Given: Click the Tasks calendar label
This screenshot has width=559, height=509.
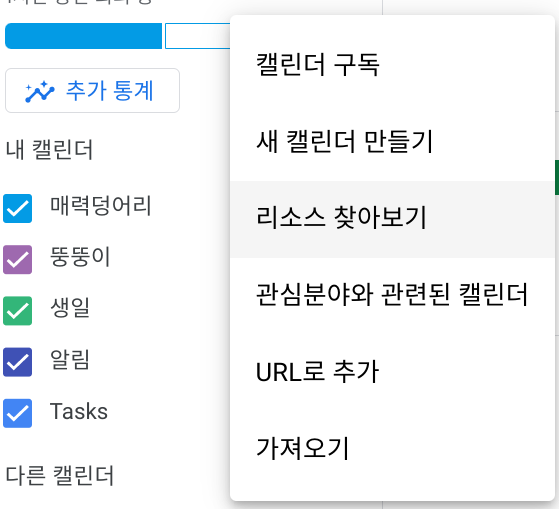Looking at the screenshot, I should (x=79, y=412).
